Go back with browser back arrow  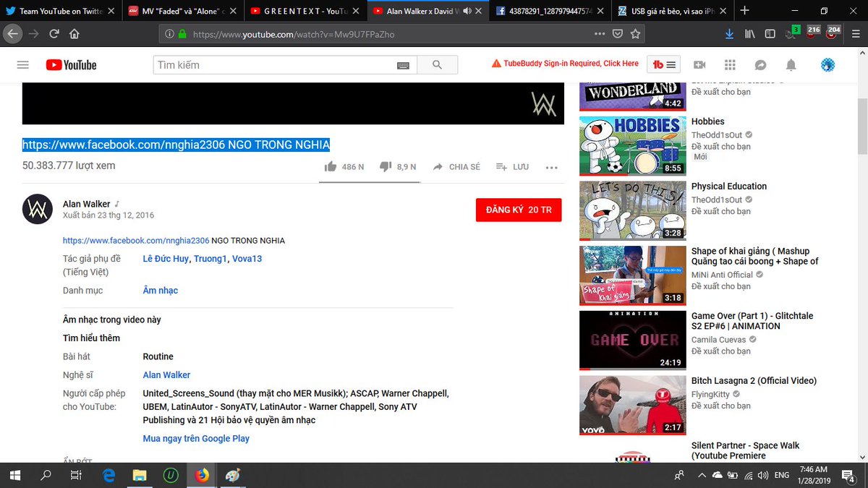(x=12, y=33)
